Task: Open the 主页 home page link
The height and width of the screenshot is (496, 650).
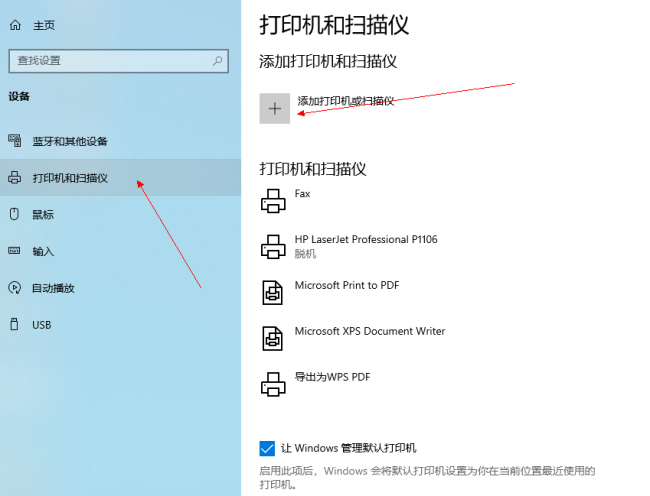Action: click(44, 26)
